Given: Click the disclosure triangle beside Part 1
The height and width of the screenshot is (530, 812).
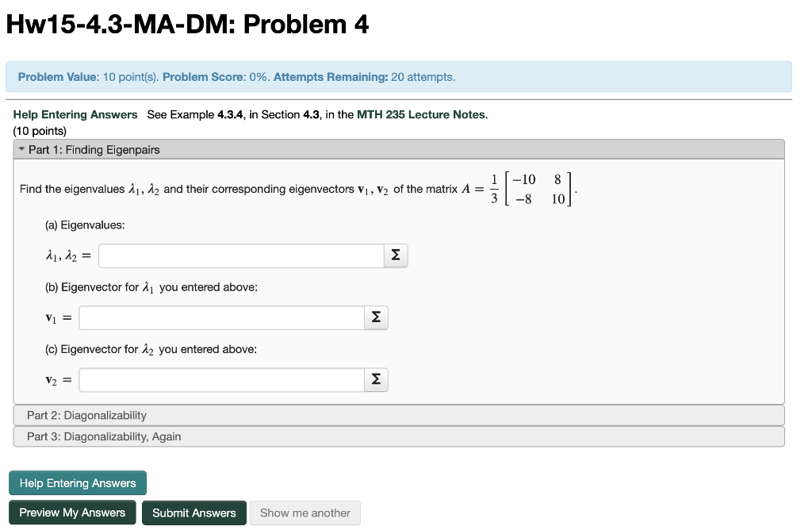Looking at the screenshot, I should [21, 149].
